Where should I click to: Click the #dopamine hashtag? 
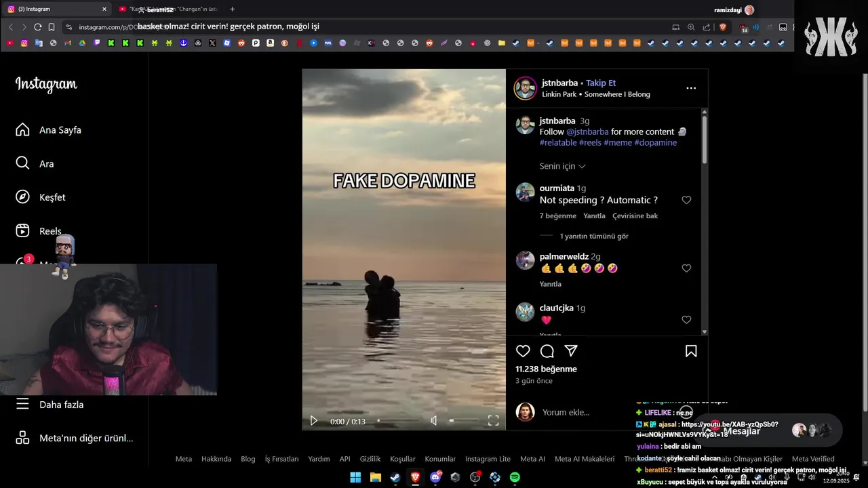(x=656, y=143)
